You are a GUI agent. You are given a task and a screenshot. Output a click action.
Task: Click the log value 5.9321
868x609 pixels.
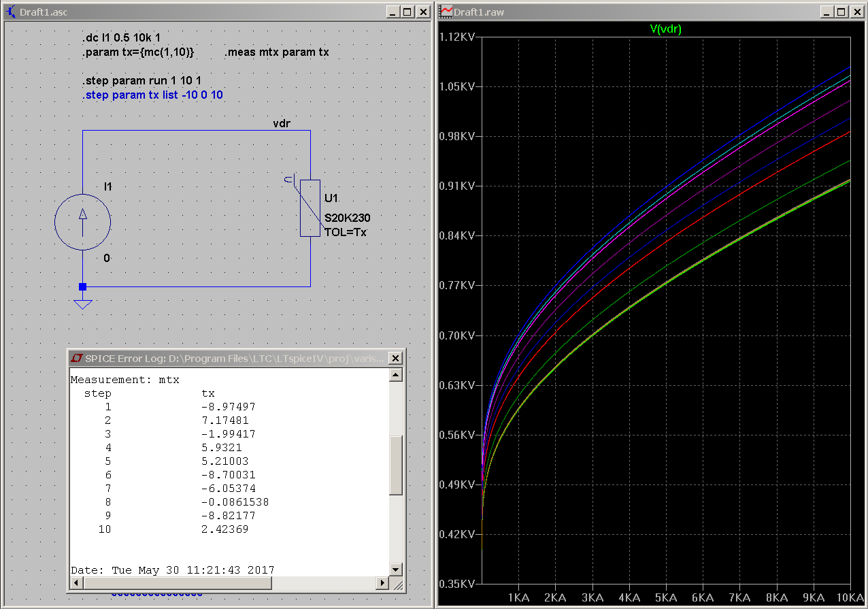coord(222,448)
